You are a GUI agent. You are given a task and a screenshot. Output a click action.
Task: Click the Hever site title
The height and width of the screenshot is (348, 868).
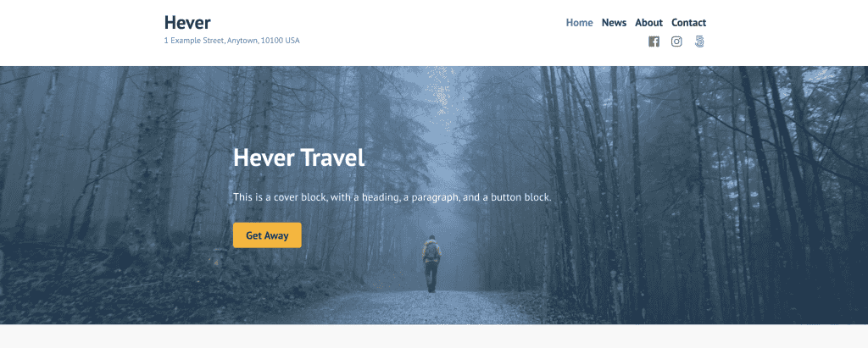pos(187,23)
